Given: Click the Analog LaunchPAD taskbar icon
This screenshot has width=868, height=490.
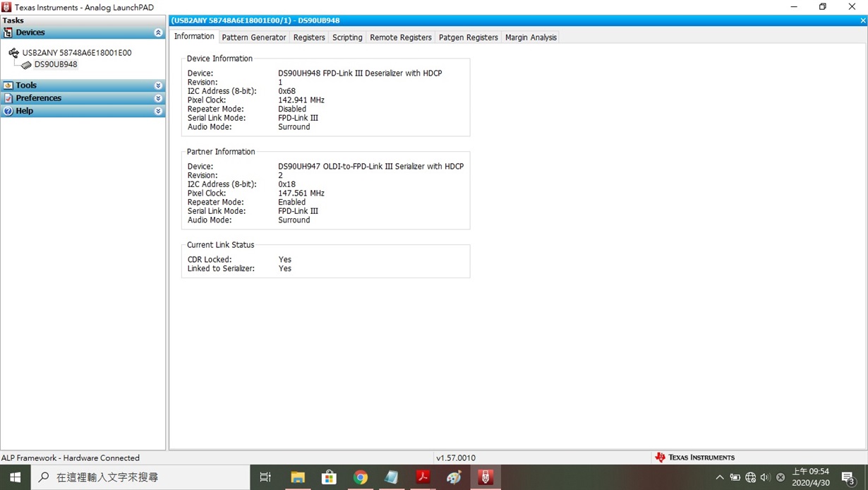Looking at the screenshot, I should [486, 477].
